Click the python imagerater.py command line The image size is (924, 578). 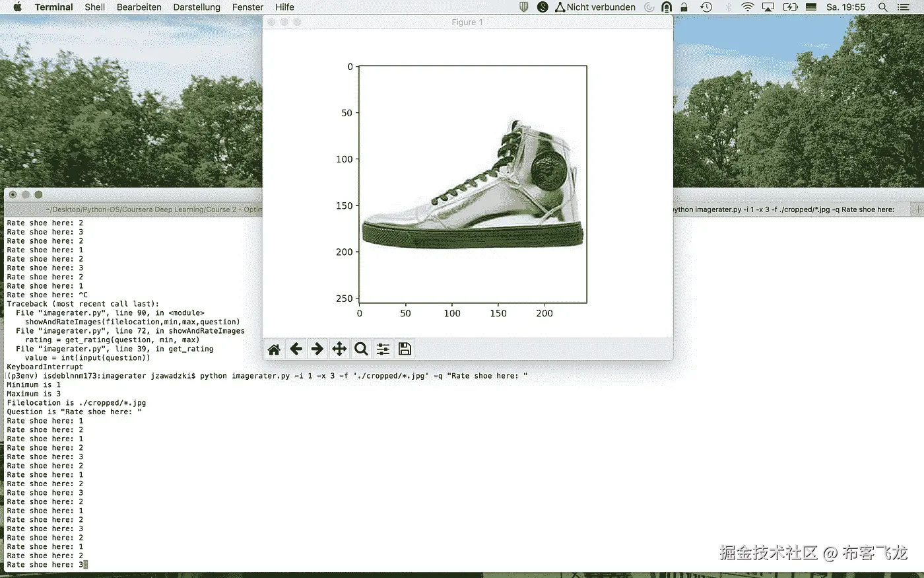click(x=267, y=376)
